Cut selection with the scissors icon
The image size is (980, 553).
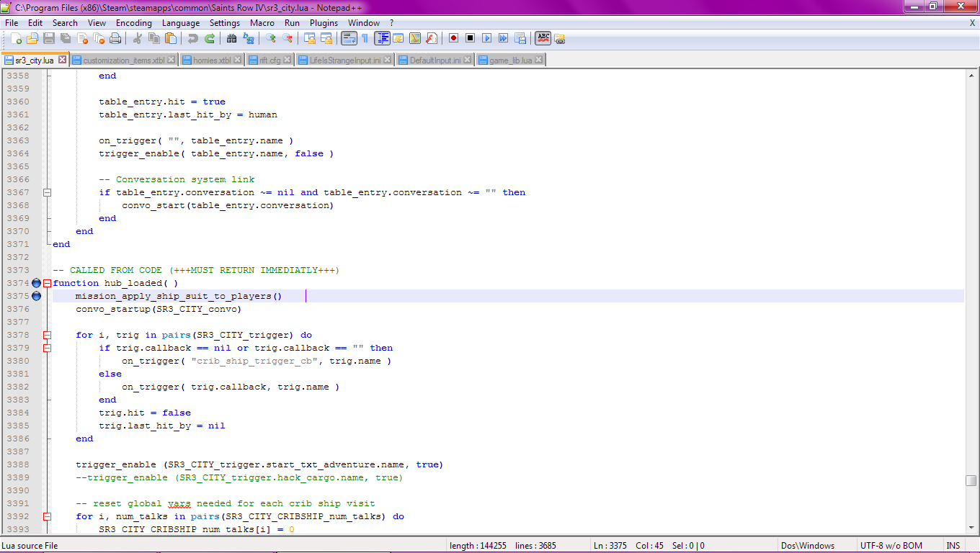[136, 38]
